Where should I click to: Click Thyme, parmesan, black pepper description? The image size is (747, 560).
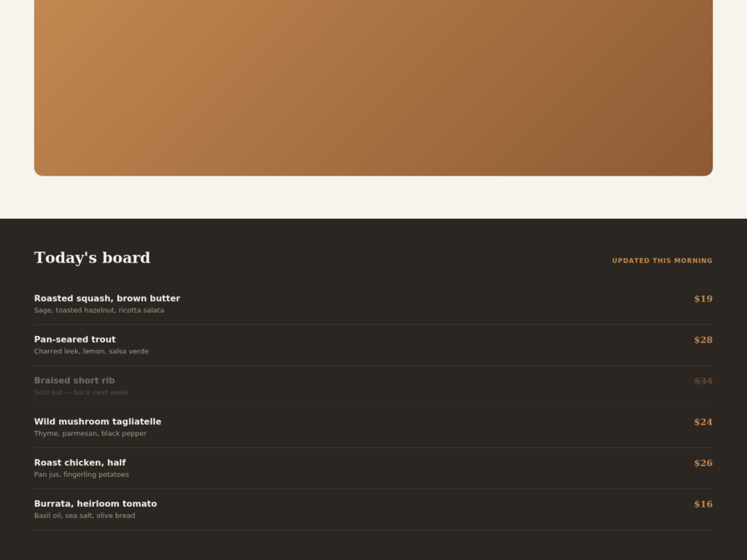pos(90,433)
